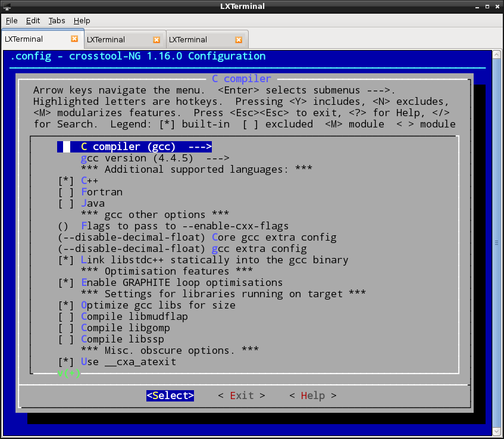Maximize the LXTerminal window

click(487, 7)
